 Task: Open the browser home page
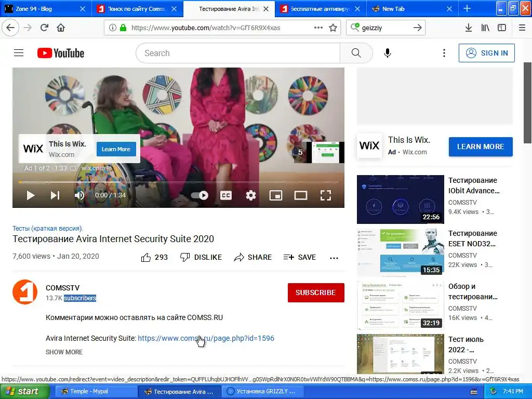click(61, 28)
